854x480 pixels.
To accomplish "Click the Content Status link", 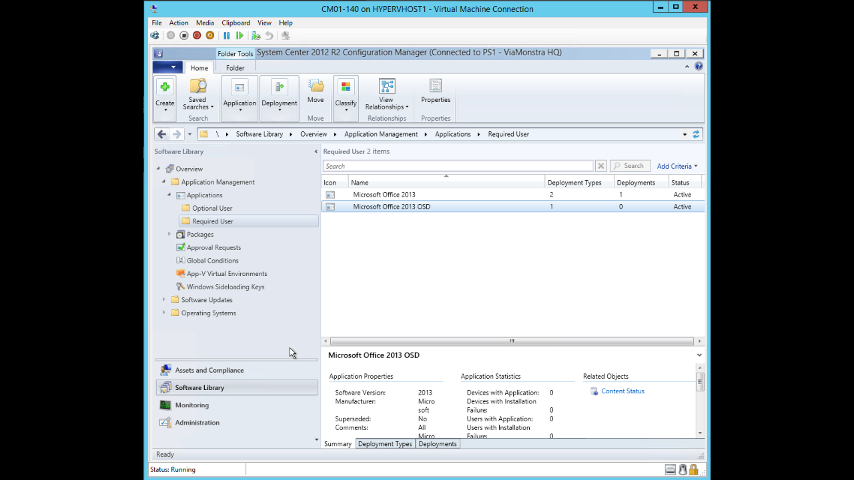I will (x=622, y=391).
